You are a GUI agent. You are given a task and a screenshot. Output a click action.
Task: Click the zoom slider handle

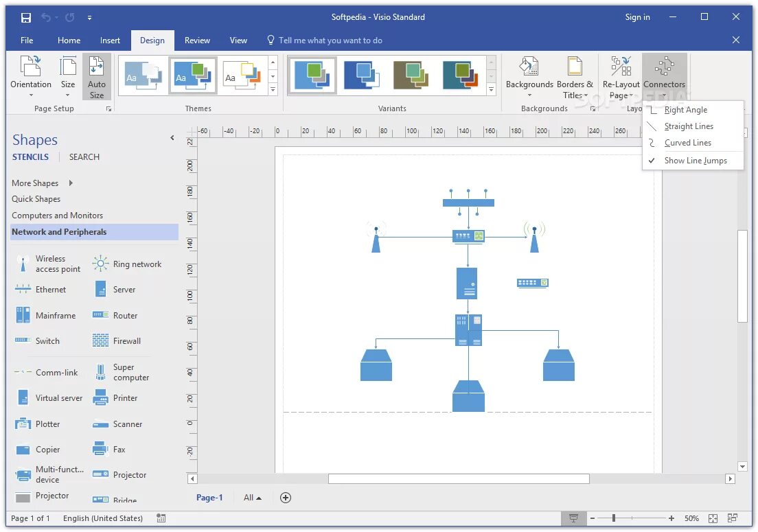pos(614,518)
